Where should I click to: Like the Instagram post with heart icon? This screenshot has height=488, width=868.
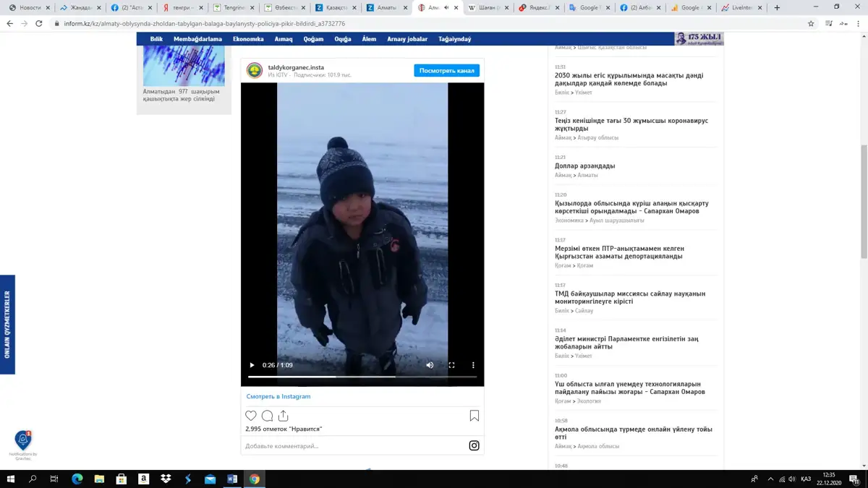(251, 416)
